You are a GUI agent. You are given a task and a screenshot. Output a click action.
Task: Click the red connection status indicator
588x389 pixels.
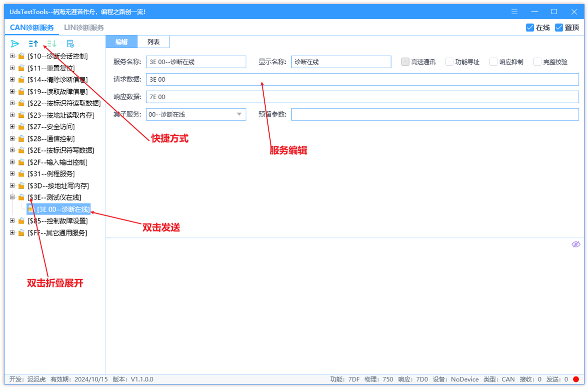[576, 379]
